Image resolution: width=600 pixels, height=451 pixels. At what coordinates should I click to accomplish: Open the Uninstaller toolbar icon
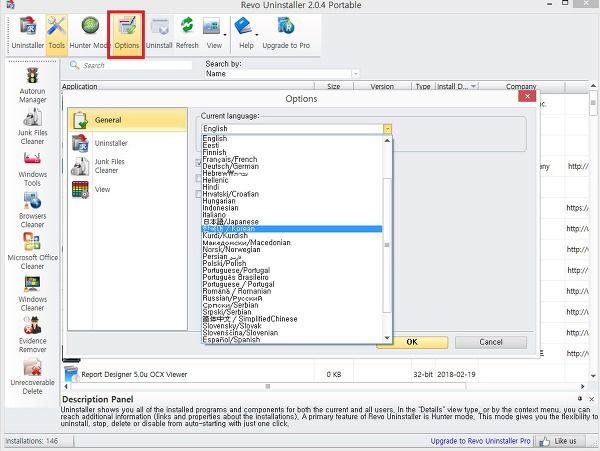click(x=28, y=34)
